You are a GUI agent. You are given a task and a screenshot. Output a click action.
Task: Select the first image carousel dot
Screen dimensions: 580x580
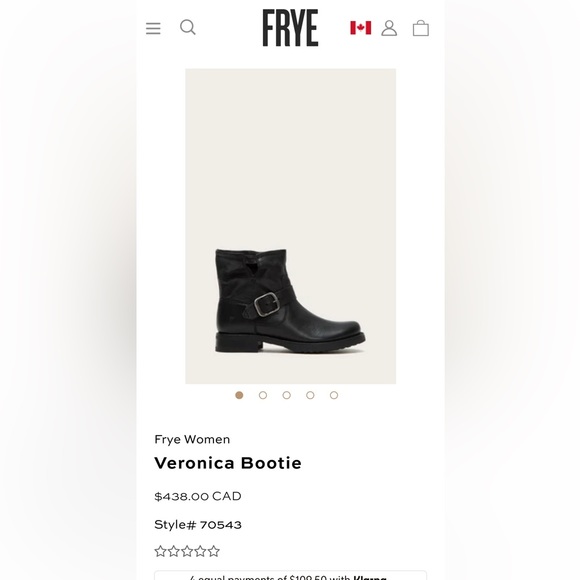click(239, 395)
